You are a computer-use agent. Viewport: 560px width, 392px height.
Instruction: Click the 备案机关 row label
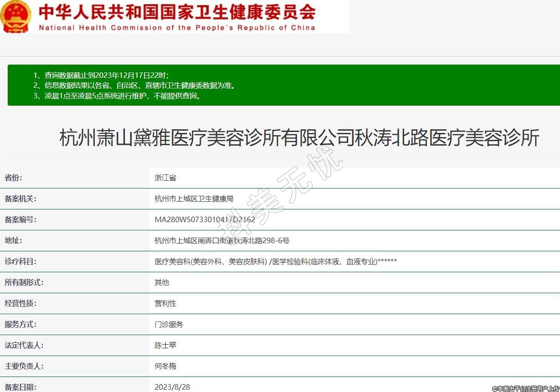pyautogui.click(x=21, y=199)
